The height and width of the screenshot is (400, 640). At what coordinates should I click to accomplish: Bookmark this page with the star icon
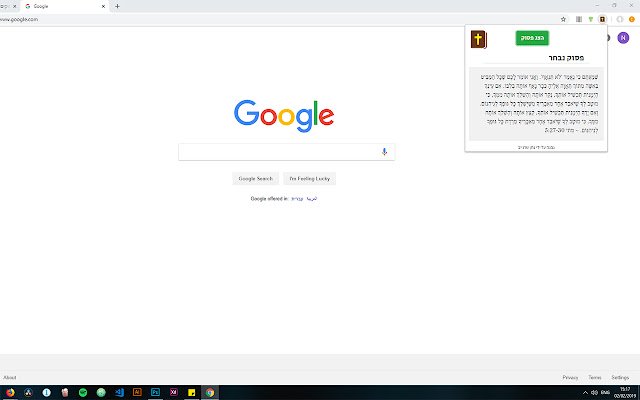pos(563,19)
